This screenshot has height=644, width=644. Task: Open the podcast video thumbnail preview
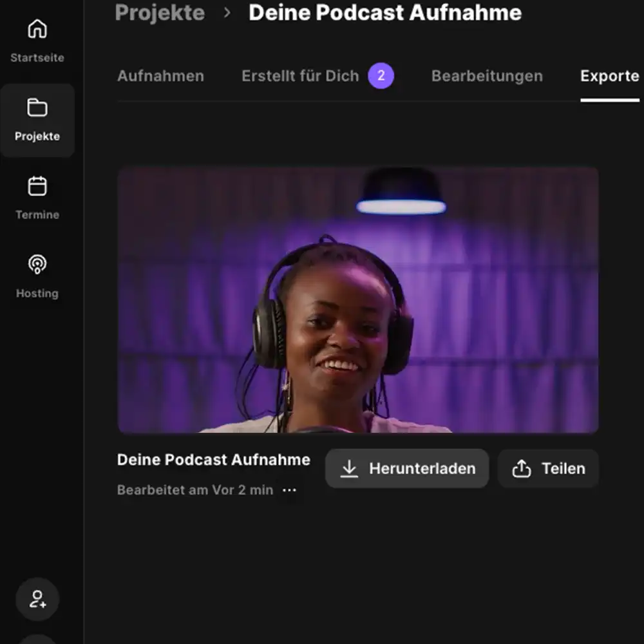[x=357, y=298]
